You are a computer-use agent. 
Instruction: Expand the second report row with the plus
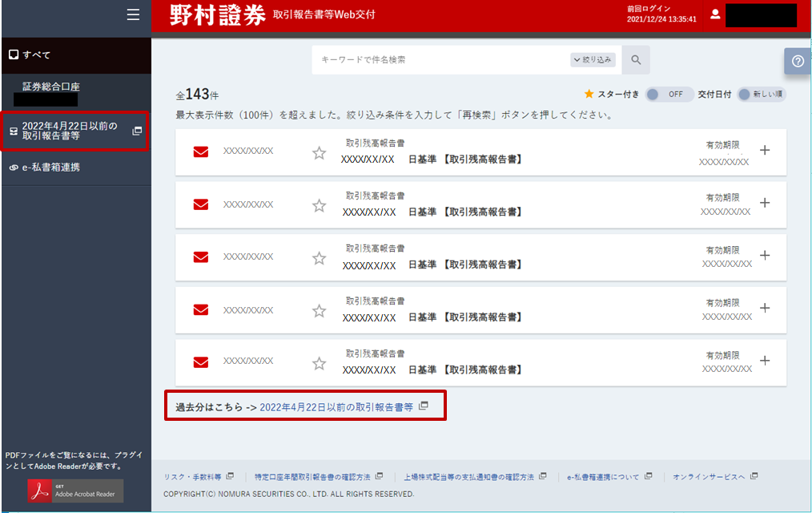(765, 203)
